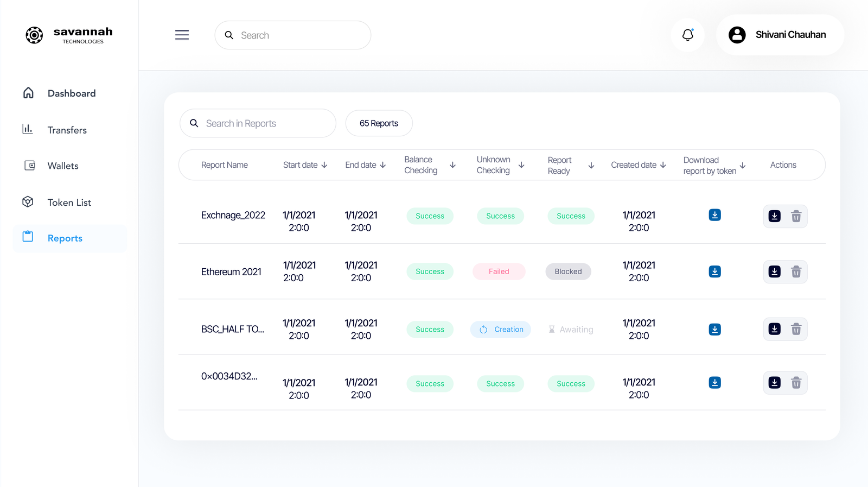Delete the Exchnage_2022 report via trash icon
868x487 pixels.
click(796, 216)
